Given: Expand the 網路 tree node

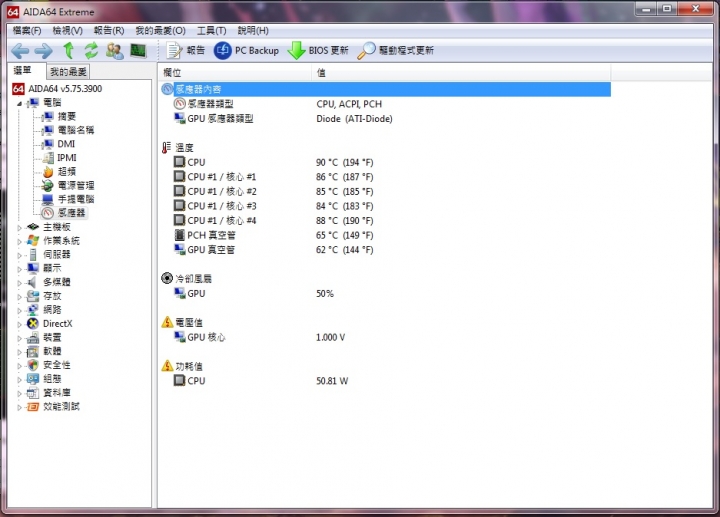Looking at the screenshot, I should click(19, 310).
